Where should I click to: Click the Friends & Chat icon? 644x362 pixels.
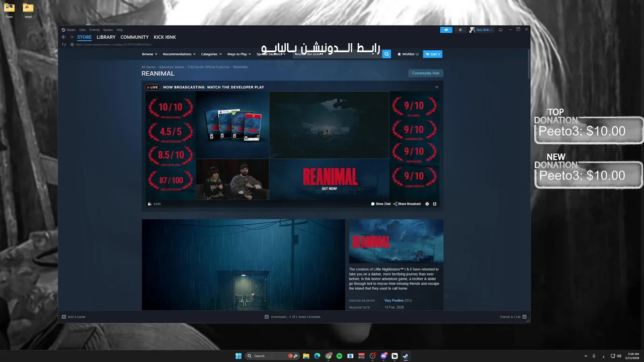pyautogui.click(x=524, y=317)
